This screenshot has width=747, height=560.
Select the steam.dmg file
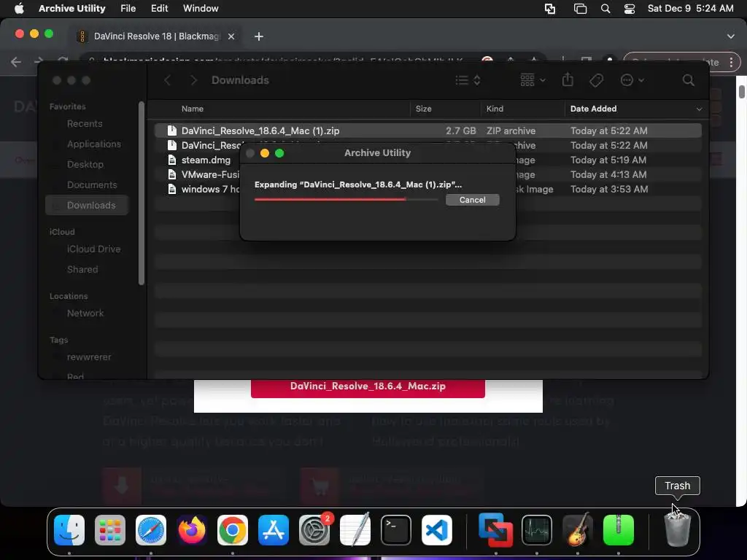pos(206,160)
